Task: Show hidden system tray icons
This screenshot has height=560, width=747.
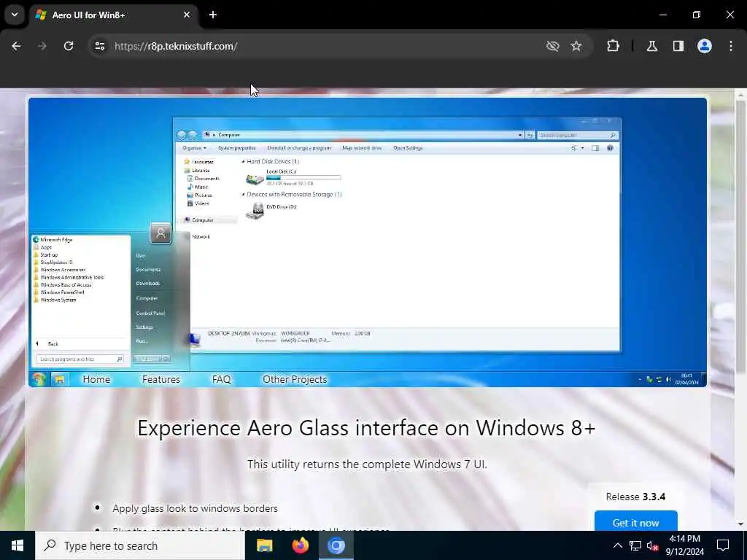Action: click(617, 545)
